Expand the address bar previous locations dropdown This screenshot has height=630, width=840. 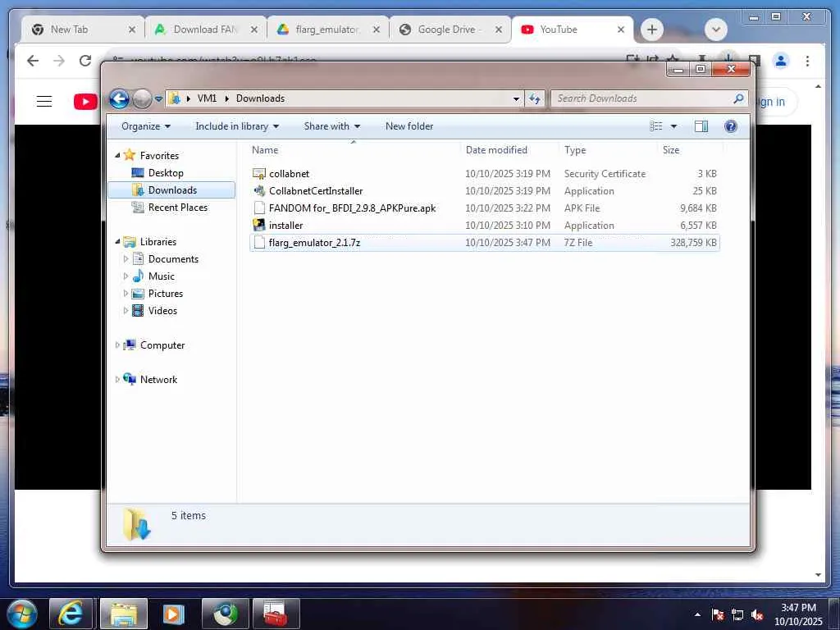point(516,98)
